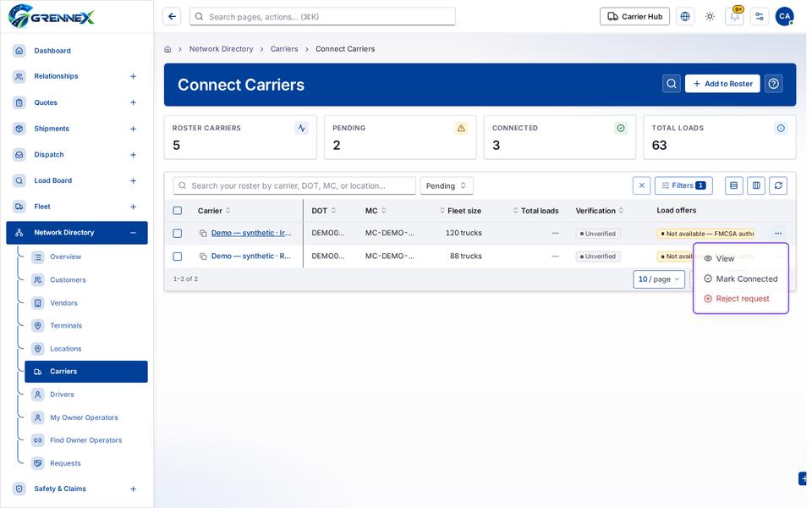Screen dimensions: 812x508
Task: Tick the select-all checkbox in table header
Action: pos(177,211)
